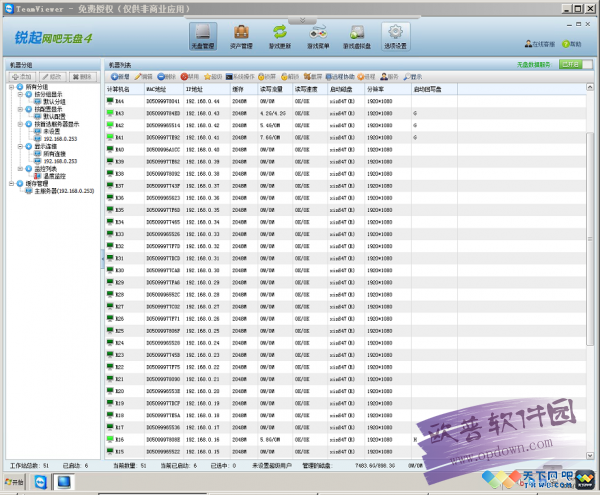Sort by the MAC地址 column header
The width and height of the screenshot is (600, 495).
pyautogui.click(x=164, y=89)
